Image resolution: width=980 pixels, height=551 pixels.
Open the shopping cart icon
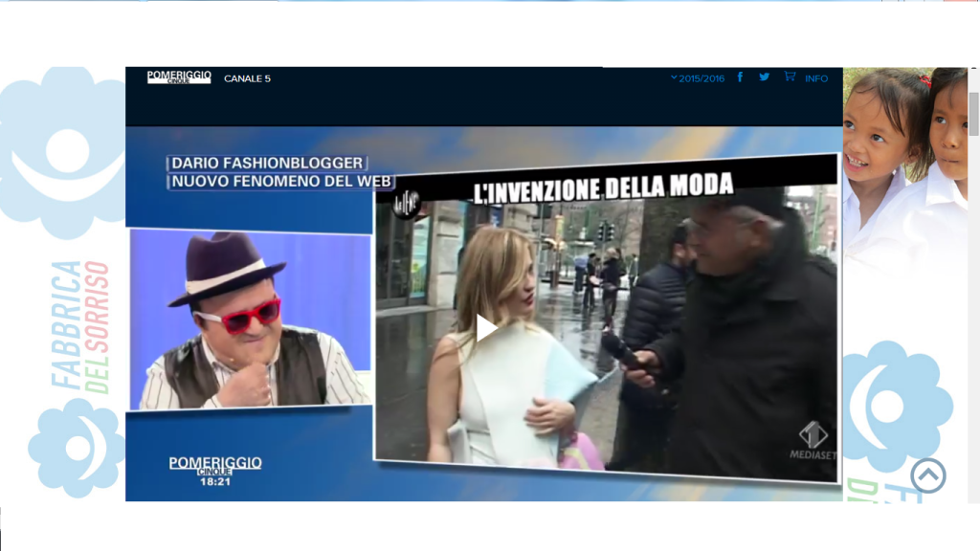[790, 77]
